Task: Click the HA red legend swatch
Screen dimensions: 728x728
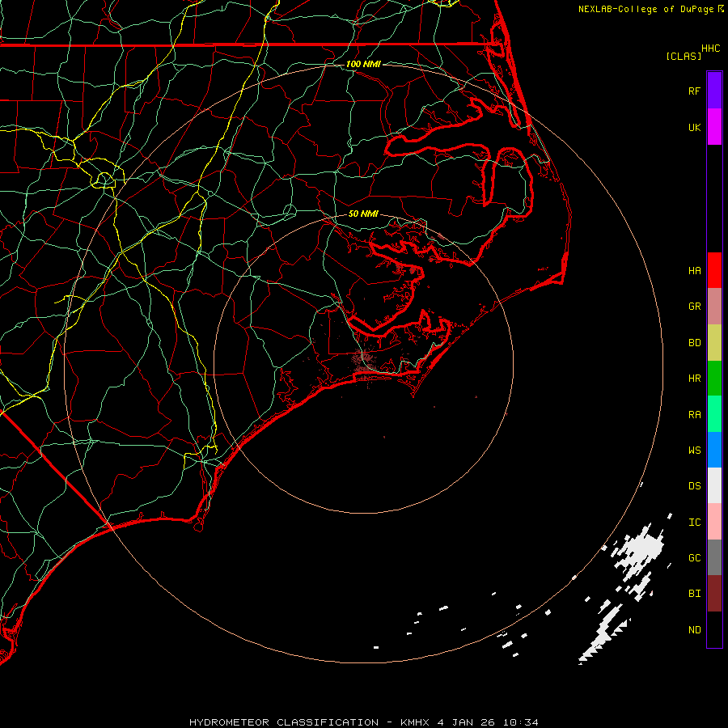Action: pos(714,270)
